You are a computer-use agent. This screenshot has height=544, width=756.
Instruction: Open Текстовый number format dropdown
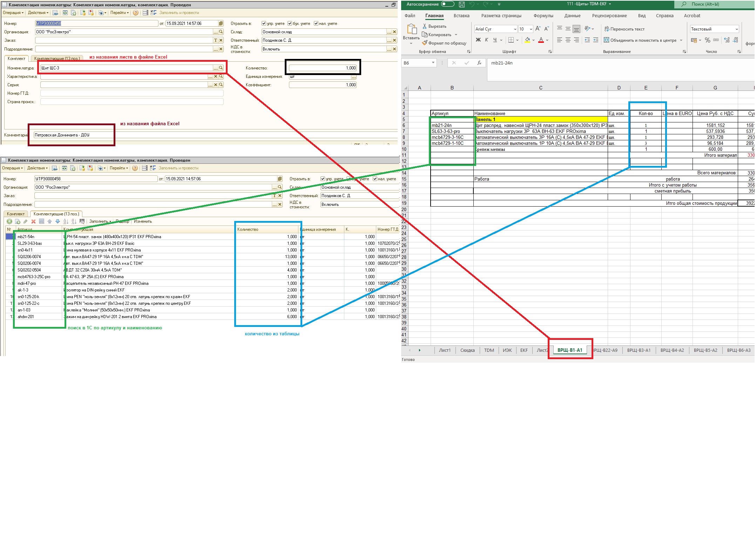(736, 29)
